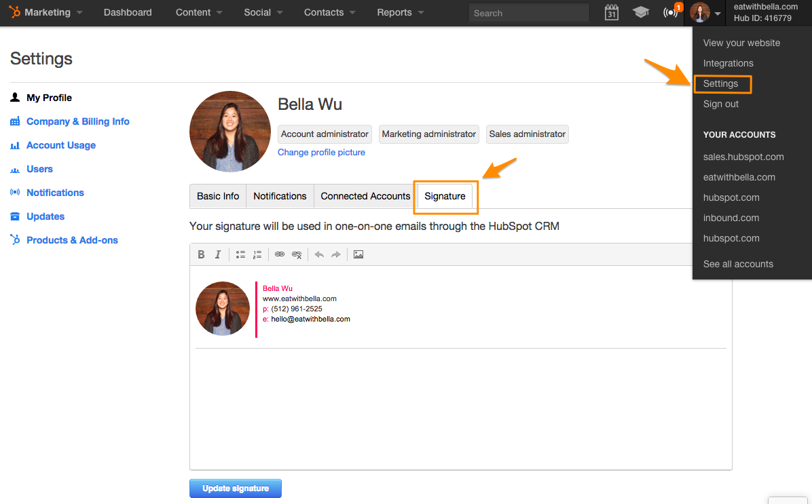Click the large Bella Wu profile photo
Screen dimensions: 812x504
(x=230, y=132)
